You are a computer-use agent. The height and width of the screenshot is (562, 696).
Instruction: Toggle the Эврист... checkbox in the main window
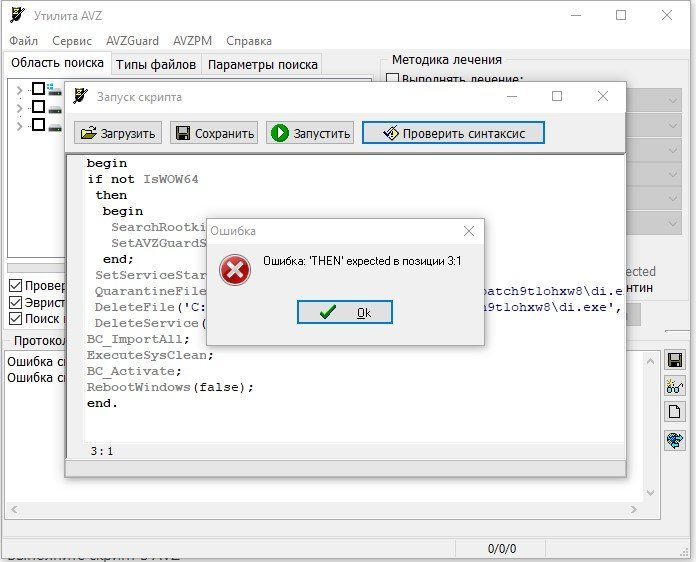click(x=16, y=302)
